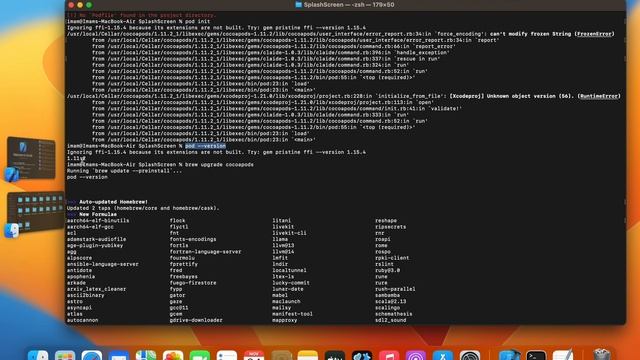The width and height of the screenshot is (640, 360).
Task: Click 'Running brew update --preinstall' line
Action: click(x=124, y=171)
